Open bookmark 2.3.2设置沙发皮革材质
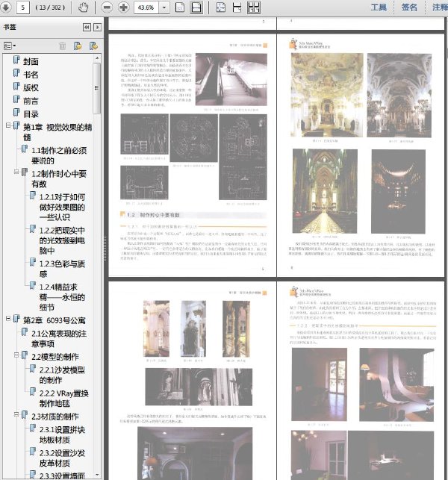The width and height of the screenshot is (448, 480). point(62,458)
